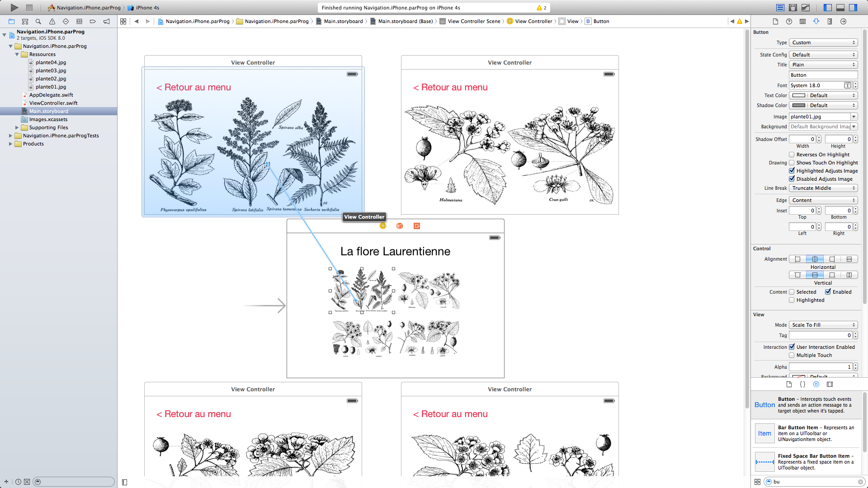The image size is (868, 488).
Task: Open the View Mode Scale To Fill dropdown
Action: [824, 324]
